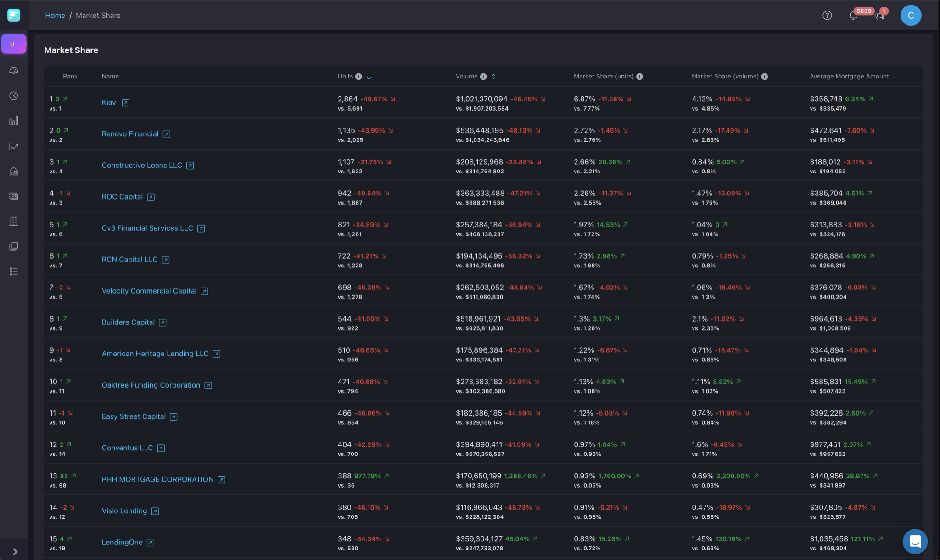Open the building icon in sidebar
The height and width of the screenshot is (560, 940).
point(14,222)
